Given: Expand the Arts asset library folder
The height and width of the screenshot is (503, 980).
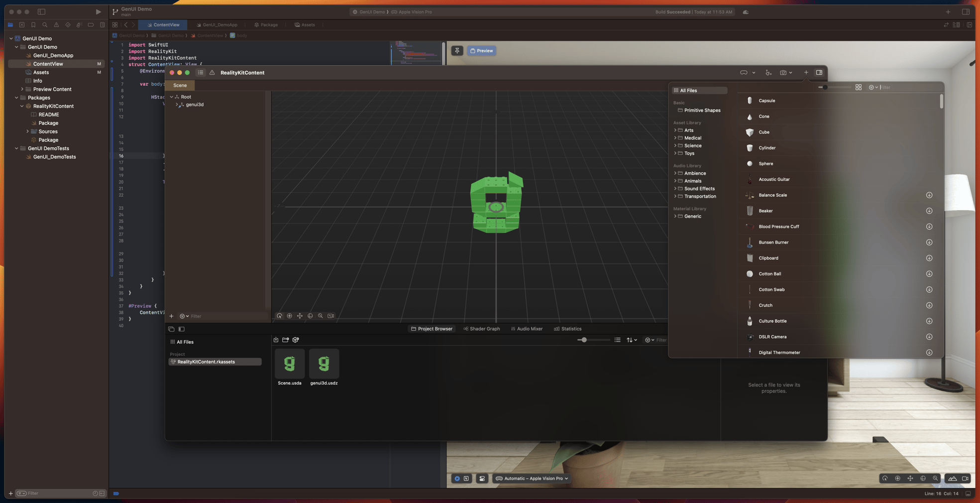Looking at the screenshot, I should coord(675,130).
